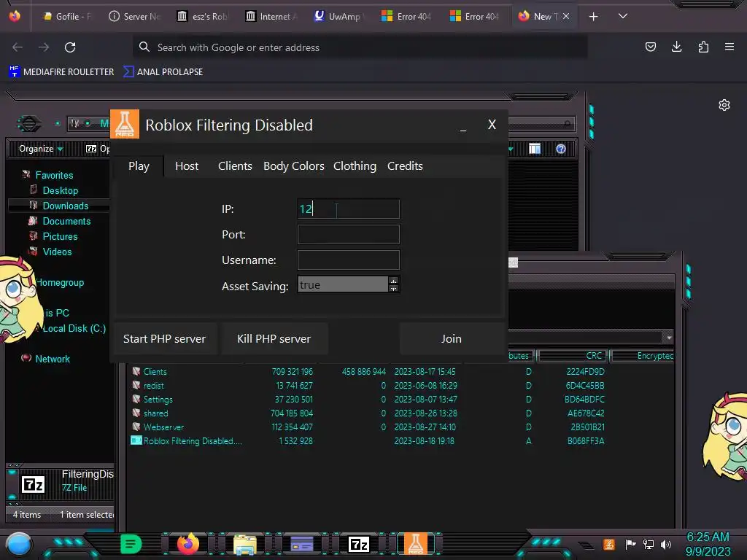Select Local Disk (C:) in sidebar

point(74,328)
